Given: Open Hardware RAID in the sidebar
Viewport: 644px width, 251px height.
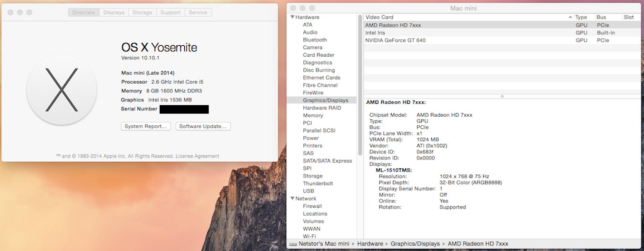Looking at the screenshot, I should pos(323,108).
